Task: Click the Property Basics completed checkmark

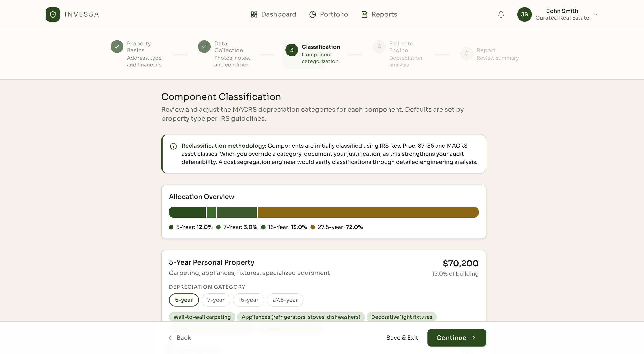Action: [117, 47]
